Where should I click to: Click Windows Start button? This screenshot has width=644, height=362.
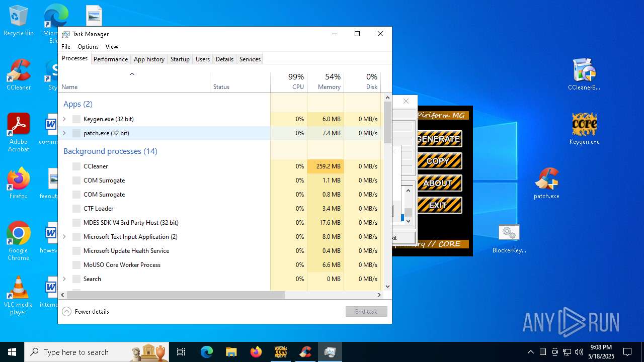(12, 352)
